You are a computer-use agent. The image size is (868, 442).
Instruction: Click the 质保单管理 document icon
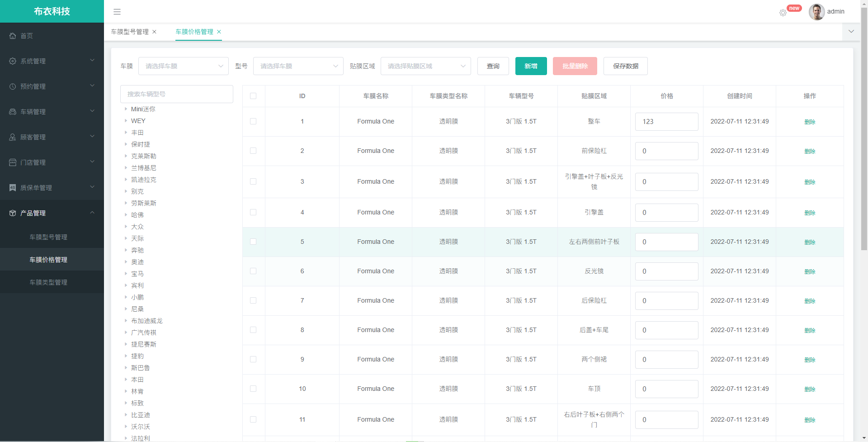pyautogui.click(x=13, y=188)
